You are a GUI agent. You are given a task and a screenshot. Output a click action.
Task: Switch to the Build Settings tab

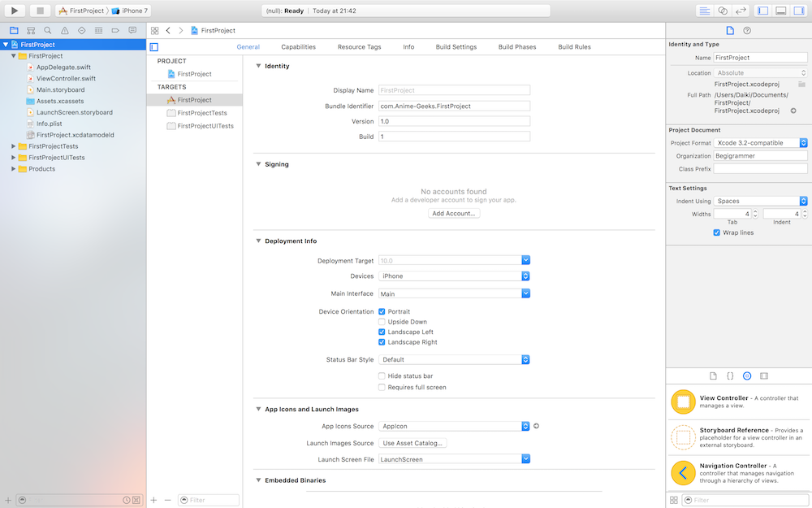pos(456,46)
